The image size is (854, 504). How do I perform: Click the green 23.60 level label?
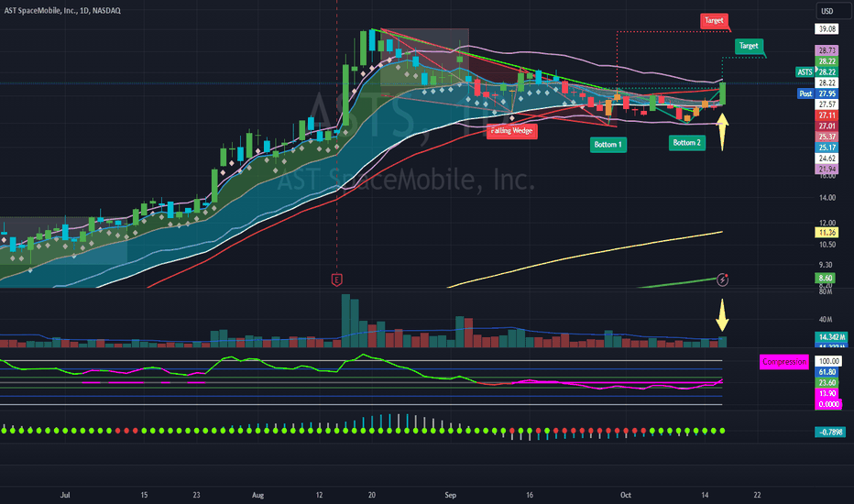827,383
